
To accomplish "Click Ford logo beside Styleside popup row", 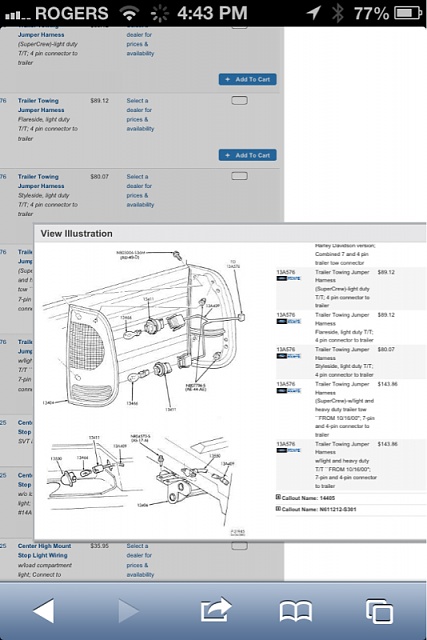I will pyautogui.click(x=288, y=356).
